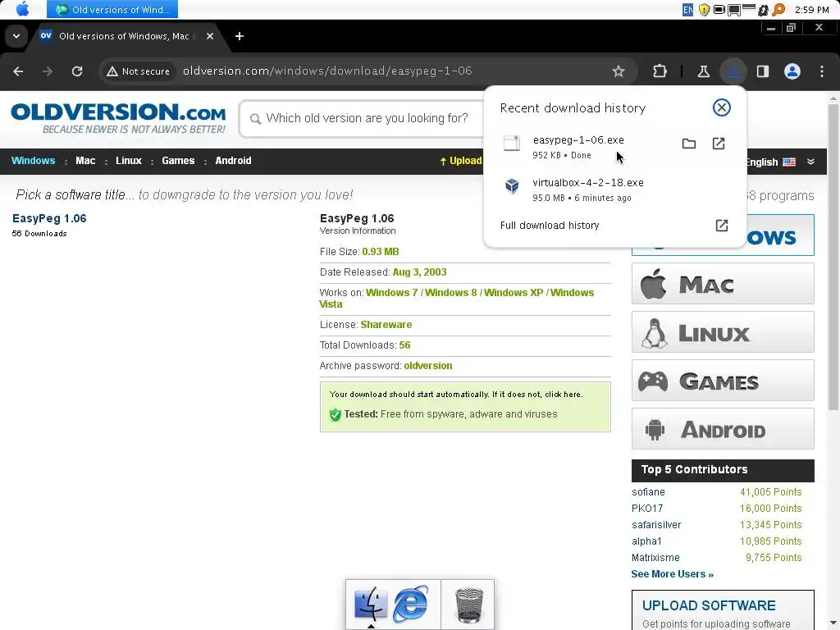The image size is (840, 630).
Task: Open the side panel icon
Action: point(763,71)
